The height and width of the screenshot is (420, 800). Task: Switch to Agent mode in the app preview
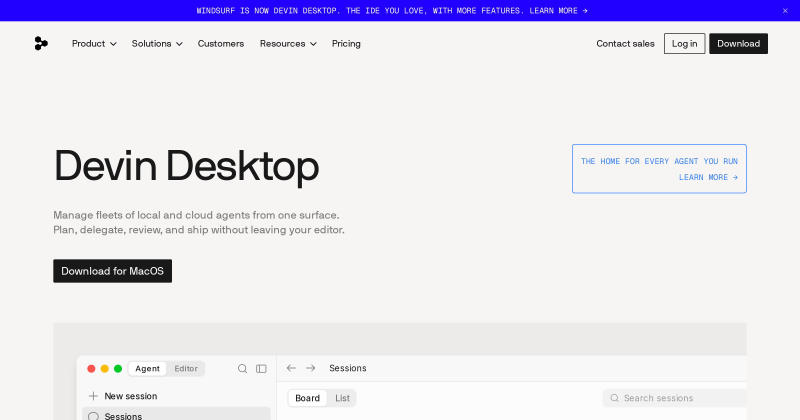(x=147, y=368)
